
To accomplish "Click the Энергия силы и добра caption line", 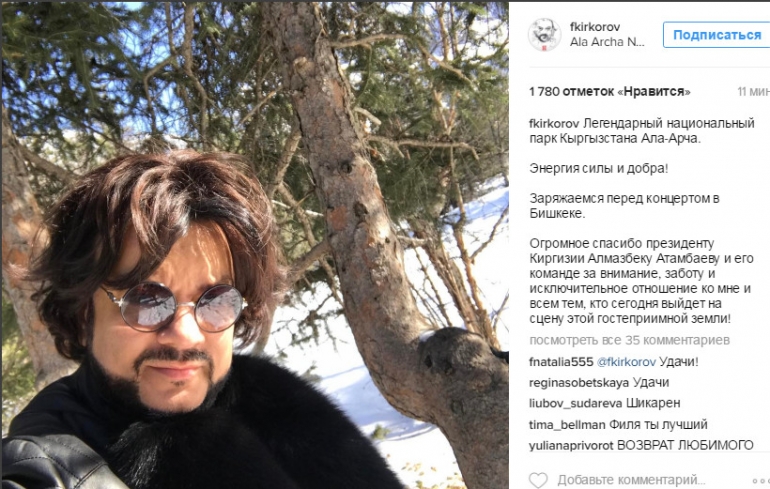I will [x=599, y=169].
